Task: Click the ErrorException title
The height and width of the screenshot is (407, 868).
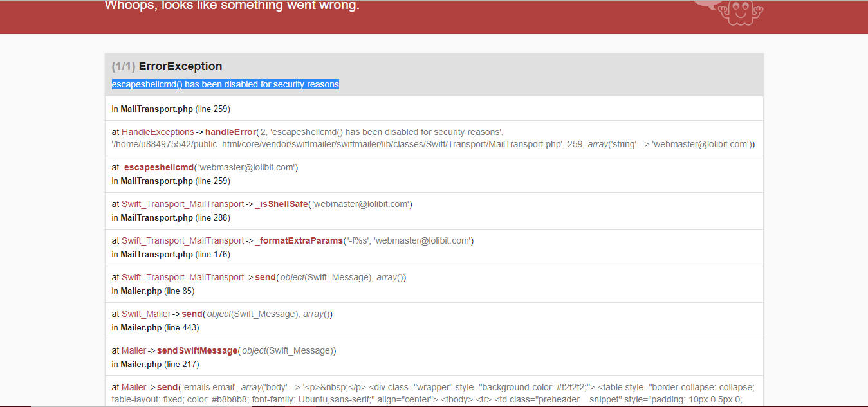Action: (180, 66)
